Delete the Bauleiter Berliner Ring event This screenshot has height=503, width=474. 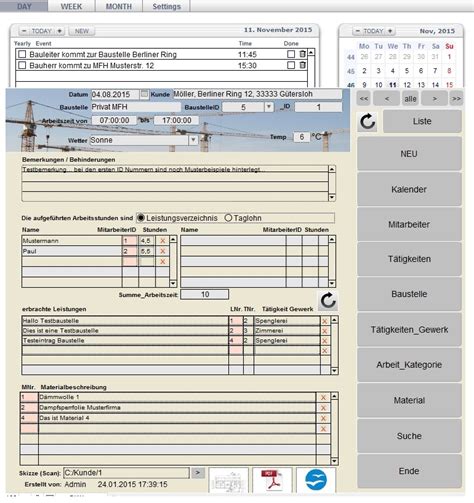[x=302, y=54]
